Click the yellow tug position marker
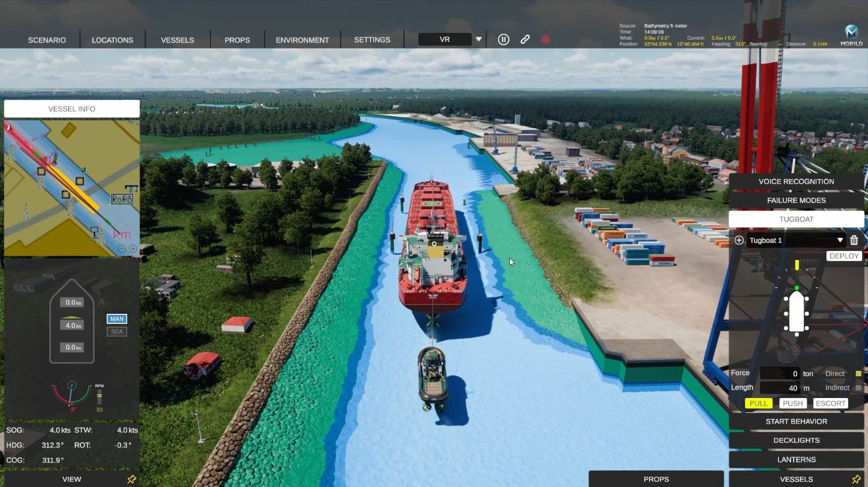 click(x=797, y=265)
